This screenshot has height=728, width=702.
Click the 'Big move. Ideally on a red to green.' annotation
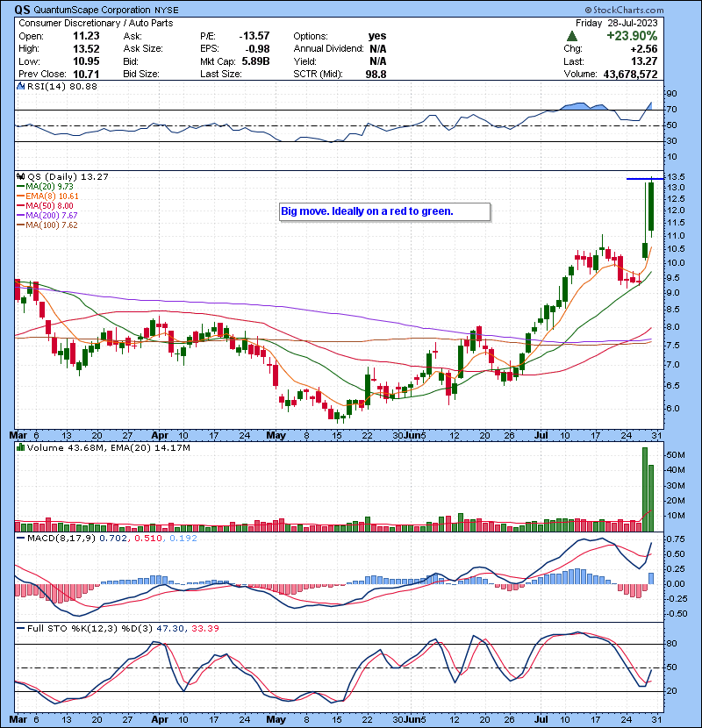[x=384, y=211]
